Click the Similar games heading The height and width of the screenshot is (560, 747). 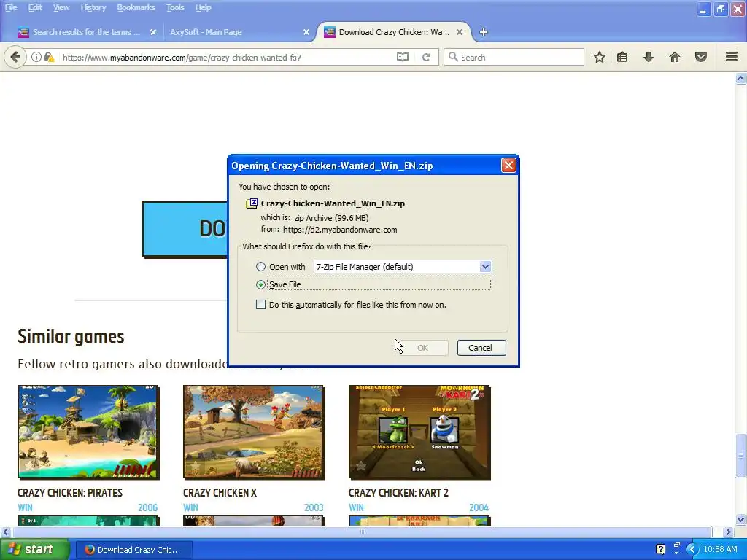tap(71, 336)
